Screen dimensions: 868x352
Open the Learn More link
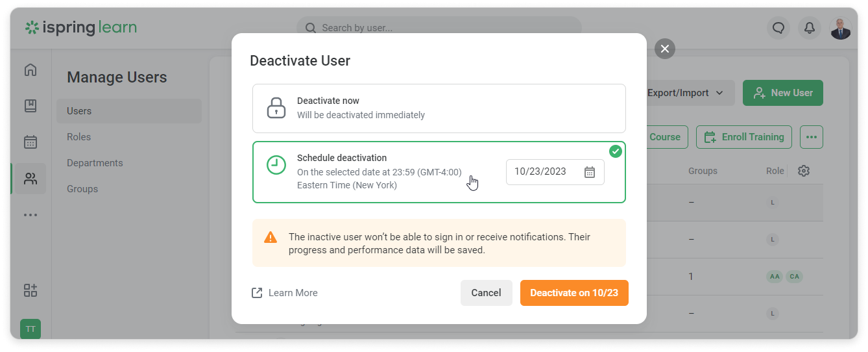pyautogui.click(x=285, y=293)
